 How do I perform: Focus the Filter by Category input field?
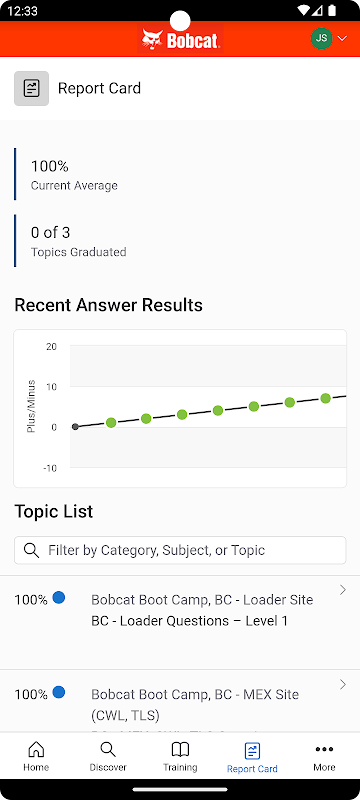(180, 550)
